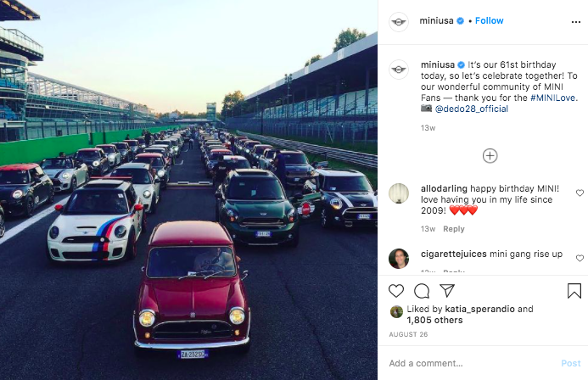
Task: View cigarettejuices' profile picture
Action: tap(399, 259)
